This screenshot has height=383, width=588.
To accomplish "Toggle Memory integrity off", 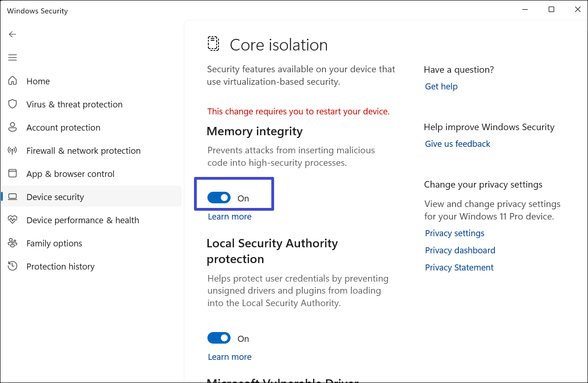I will click(x=219, y=197).
